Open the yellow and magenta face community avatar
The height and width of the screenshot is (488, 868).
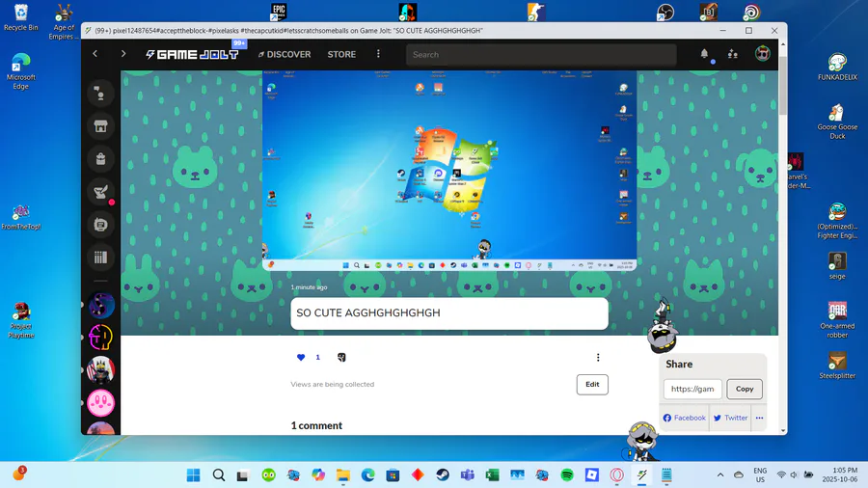click(100, 338)
